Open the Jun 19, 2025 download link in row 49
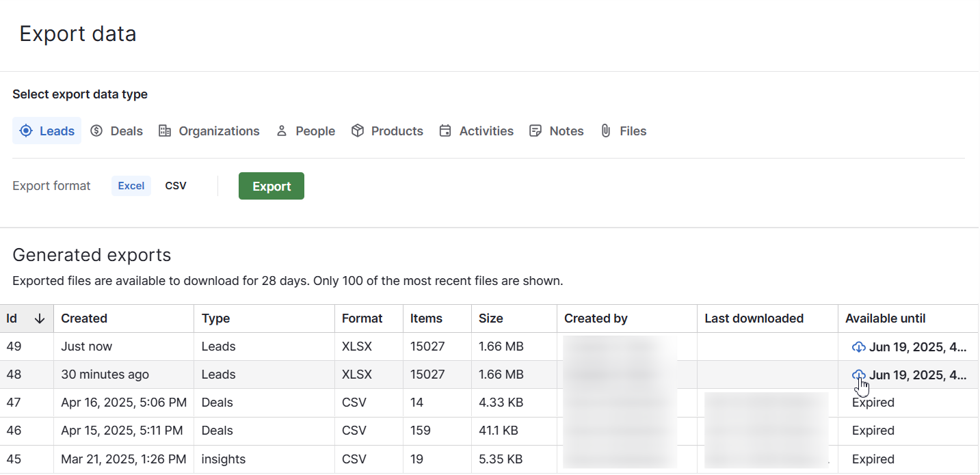Screen dimensions: 980x475 click(x=918, y=347)
